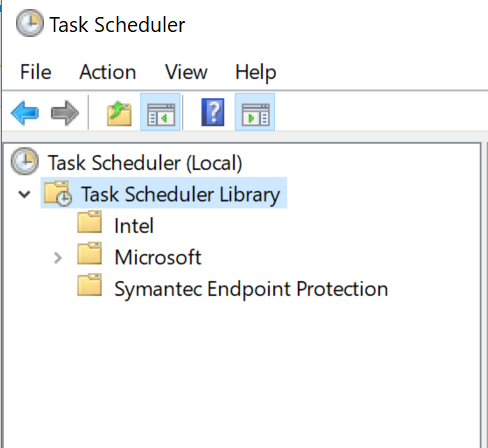Click the blue Back arrow in toolbar
This screenshot has height=448, width=488.
pos(25,113)
